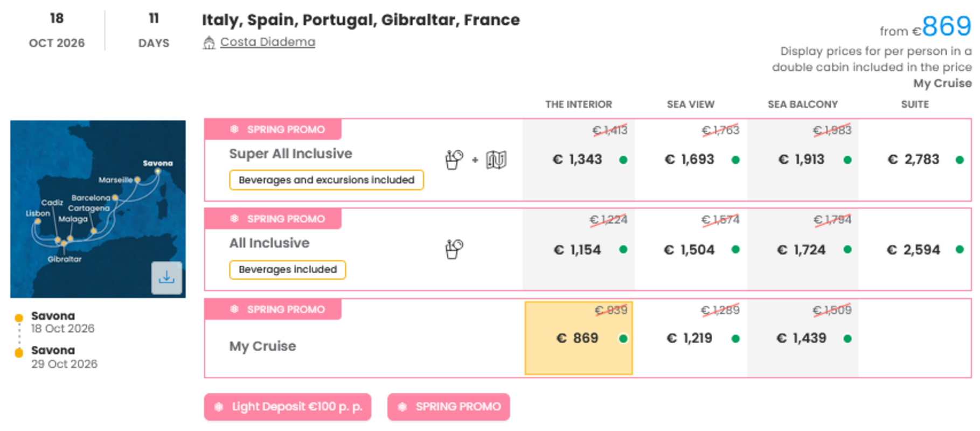The height and width of the screenshot is (431, 980).
Task: Click the Sea View column header
Action: click(x=690, y=105)
